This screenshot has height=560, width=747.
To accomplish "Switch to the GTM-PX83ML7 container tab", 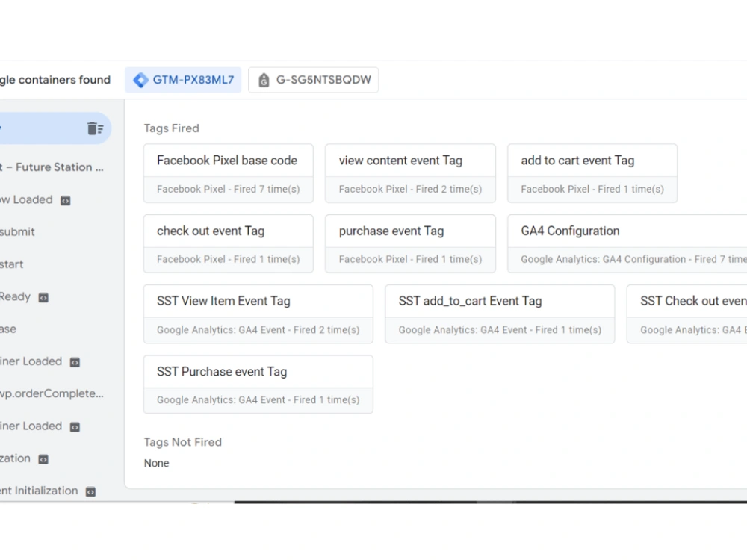I will [x=183, y=79].
